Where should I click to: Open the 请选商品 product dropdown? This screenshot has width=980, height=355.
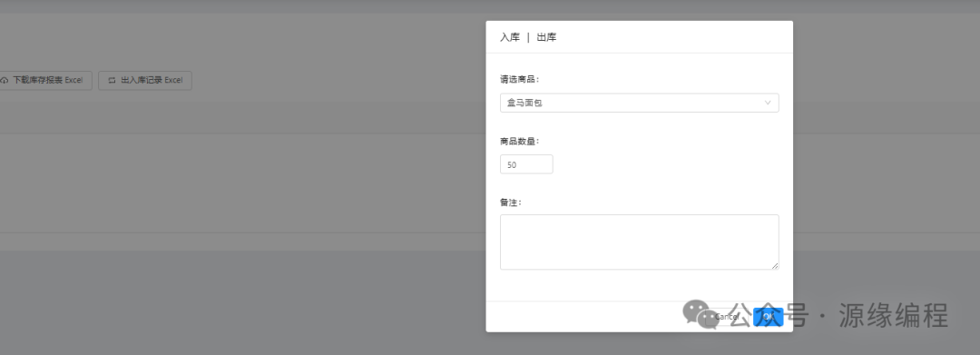(x=640, y=104)
